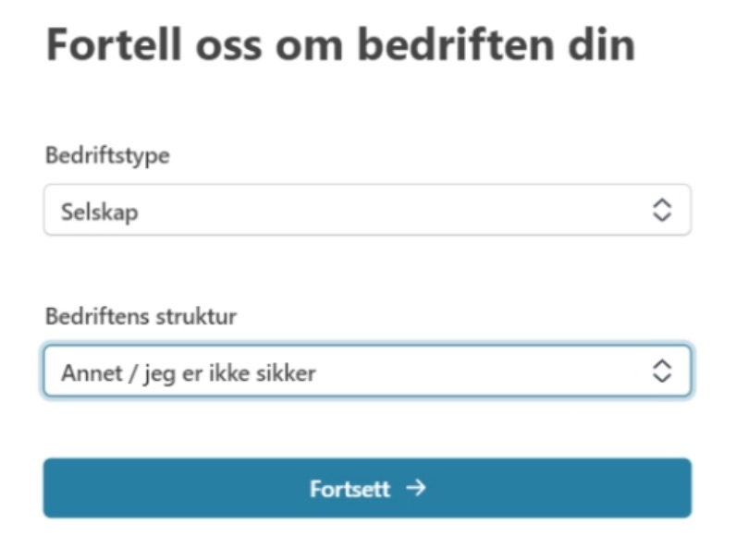
Task: Click the word "Annet" in the structure field
Action: point(88,373)
